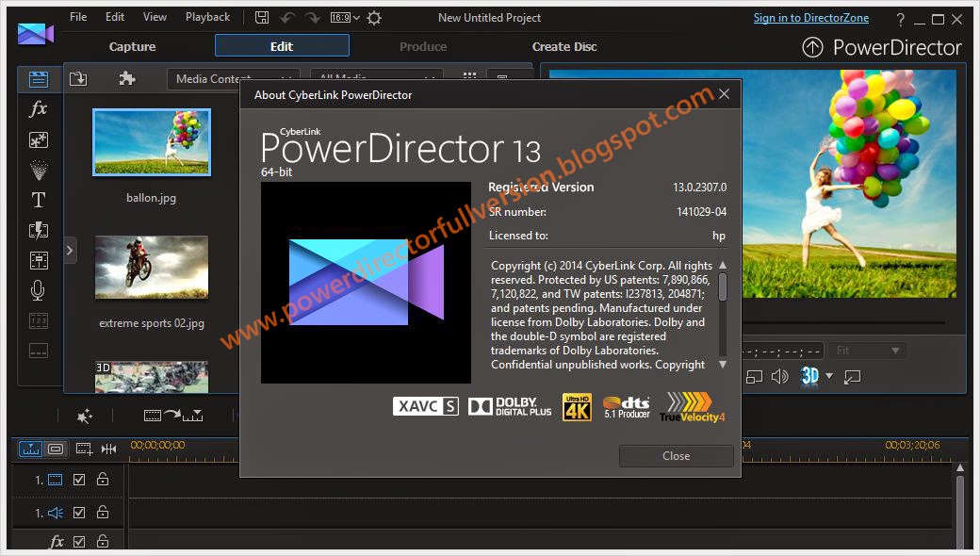The width and height of the screenshot is (980, 556).
Task: Open the View menu
Action: point(155,17)
